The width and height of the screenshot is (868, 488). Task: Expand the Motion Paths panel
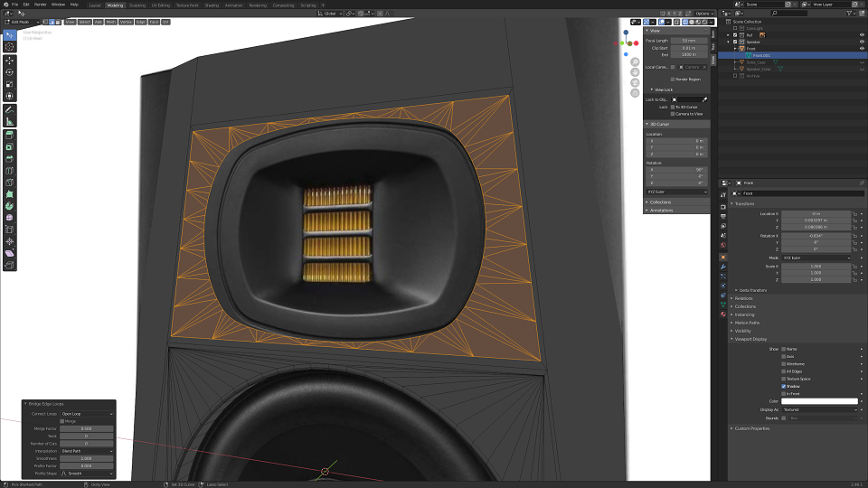point(747,323)
